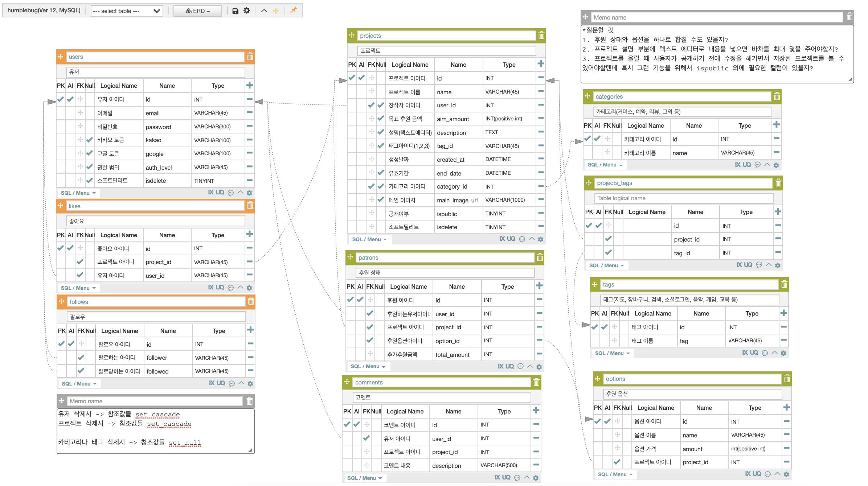Viewport: 868px width, 486px height.
Task: Toggle Null check for projects end_date row
Action: pyautogui.click(x=381, y=173)
